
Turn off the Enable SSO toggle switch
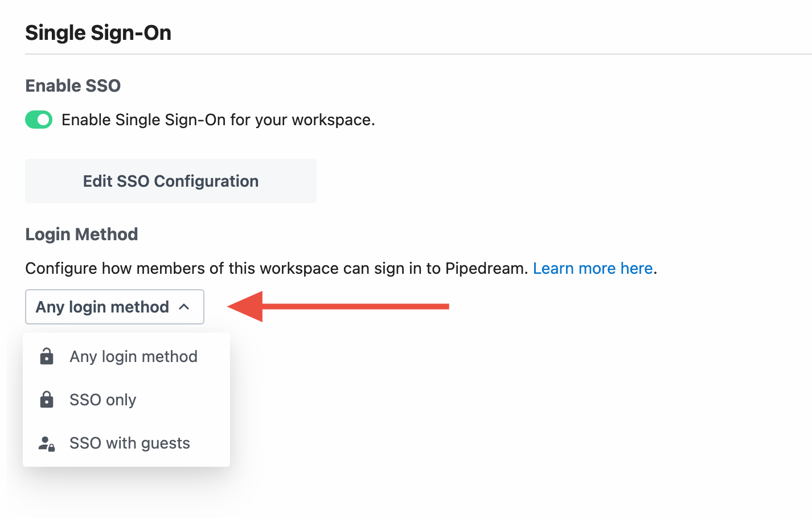(x=39, y=120)
